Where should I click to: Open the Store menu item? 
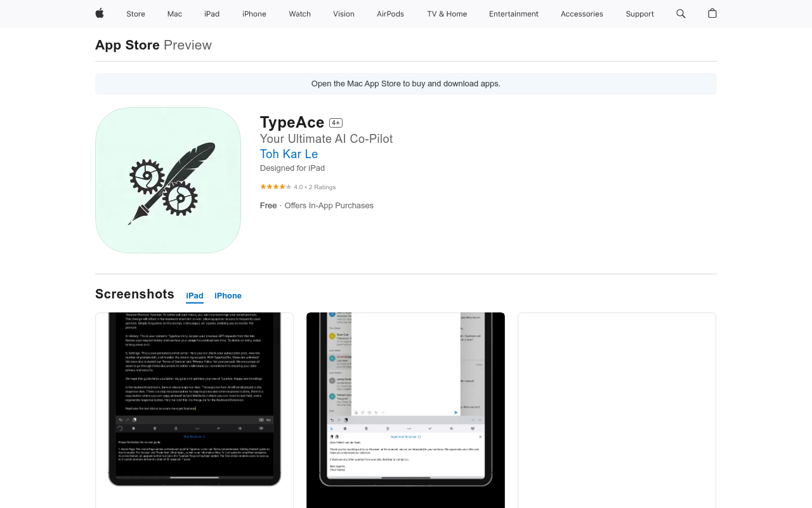click(136, 14)
